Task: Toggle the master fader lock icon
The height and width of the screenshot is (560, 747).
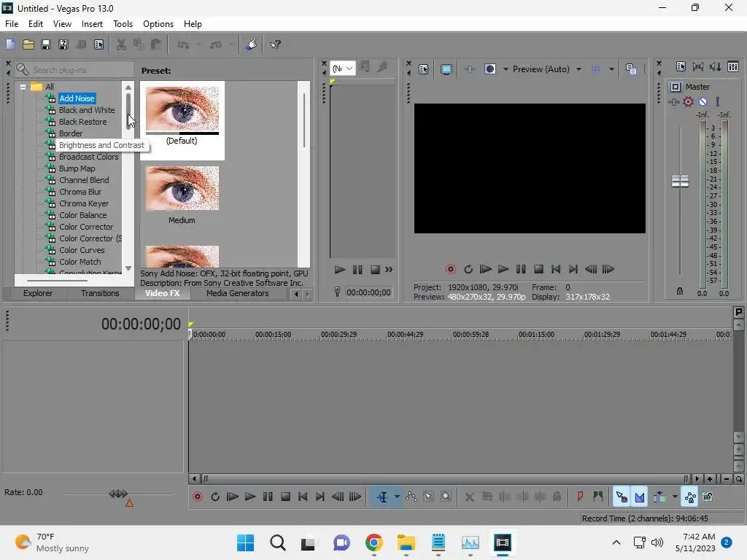Action: pyautogui.click(x=680, y=291)
